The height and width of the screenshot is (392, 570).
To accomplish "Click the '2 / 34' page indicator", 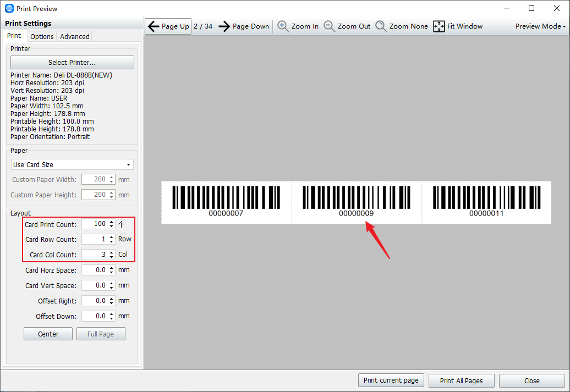I will click(203, 26).
